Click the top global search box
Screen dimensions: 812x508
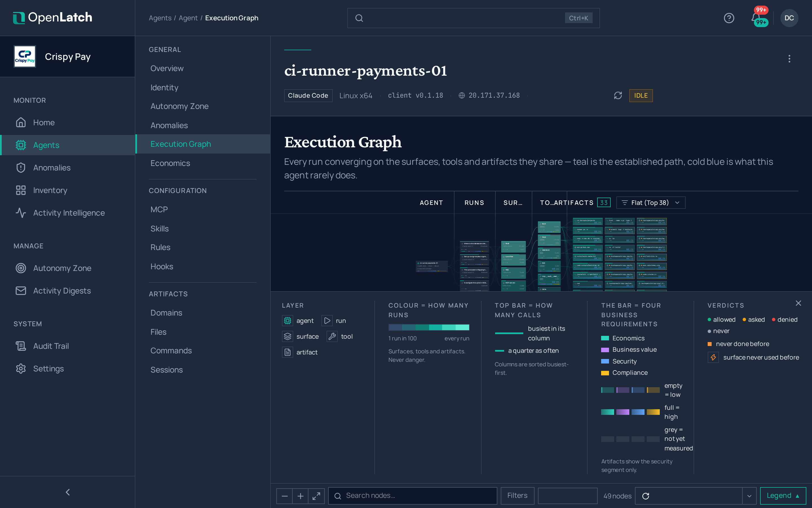(473, 18)
